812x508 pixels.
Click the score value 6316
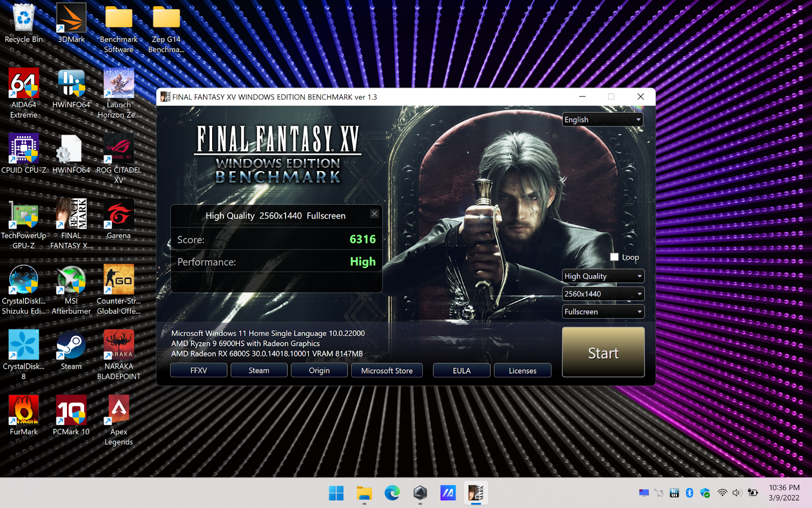tap(363, 239)
